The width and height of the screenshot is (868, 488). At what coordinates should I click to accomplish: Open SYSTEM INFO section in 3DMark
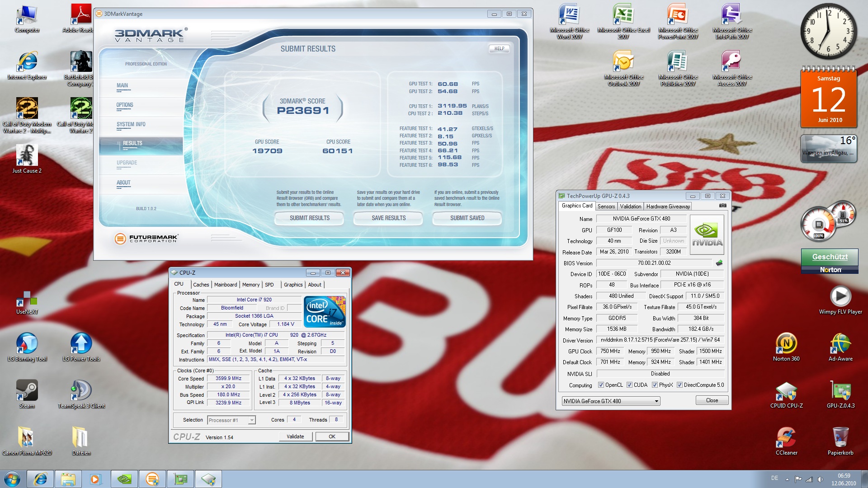pos(141,126)
